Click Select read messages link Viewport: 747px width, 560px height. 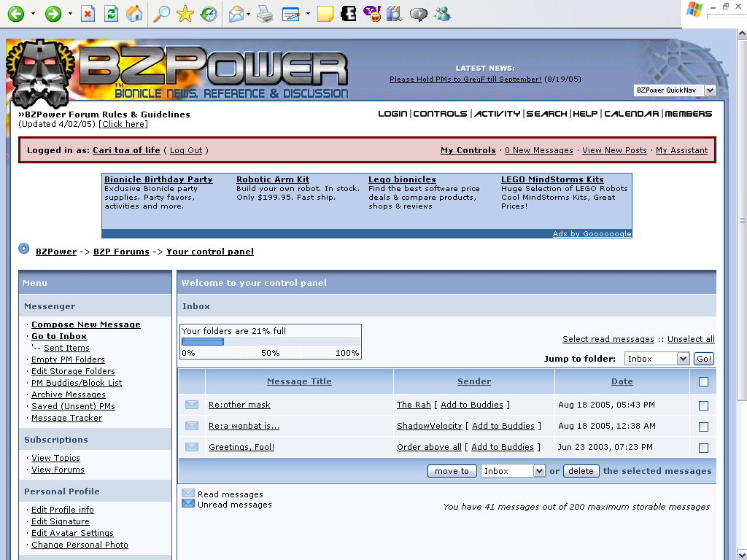(x=608, y=338)
